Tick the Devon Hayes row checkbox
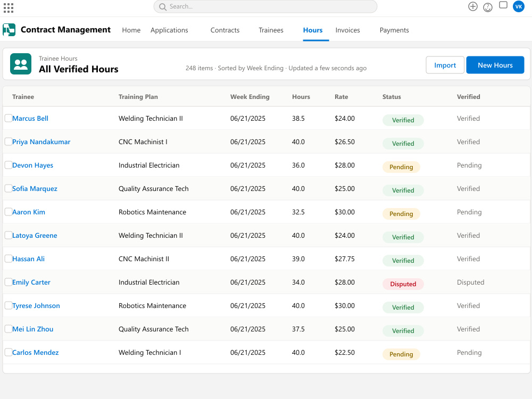 tap(9, 165)
